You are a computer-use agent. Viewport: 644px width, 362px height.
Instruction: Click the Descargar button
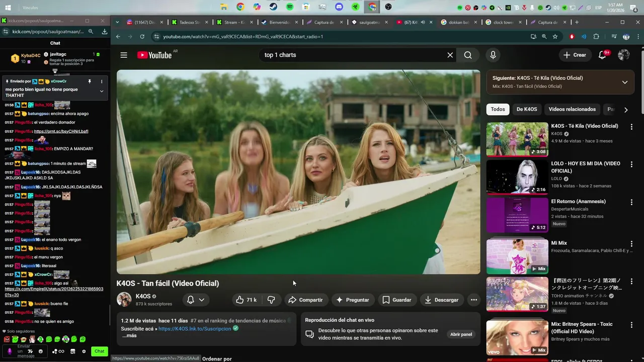point(442,300)
